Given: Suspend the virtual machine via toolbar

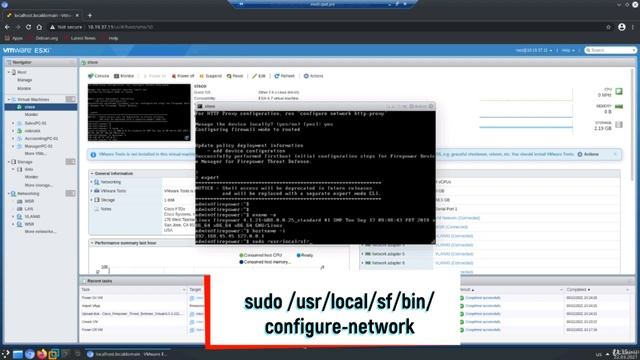Looking at the screenshot, I should pyautogui.click(x=210, y=76).
